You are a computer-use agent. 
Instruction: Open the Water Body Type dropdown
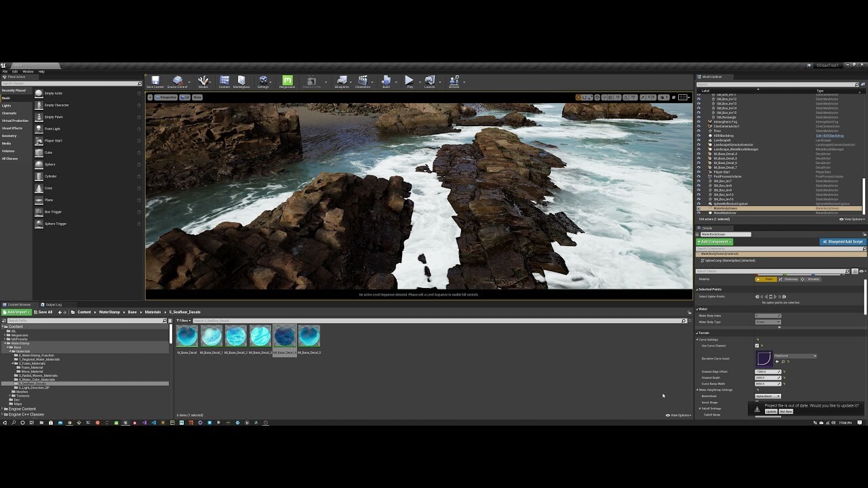768,322
